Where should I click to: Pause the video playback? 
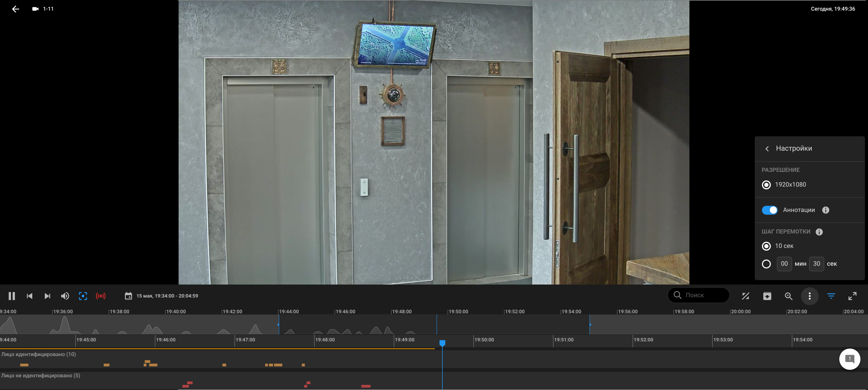(12, 296)
